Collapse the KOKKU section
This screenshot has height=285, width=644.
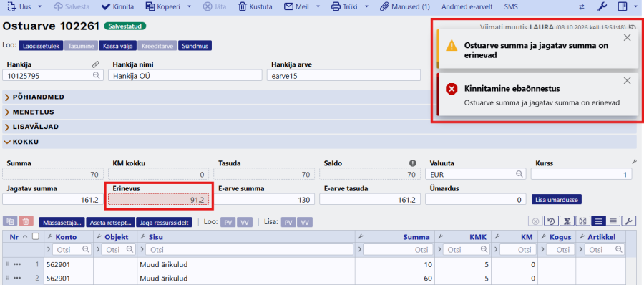click(319, 142)
